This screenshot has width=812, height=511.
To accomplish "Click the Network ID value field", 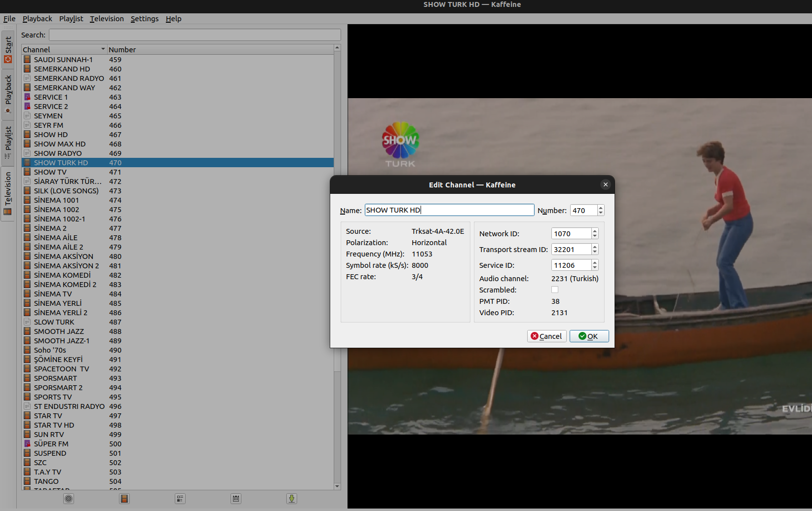I will (x=571, y=234).
